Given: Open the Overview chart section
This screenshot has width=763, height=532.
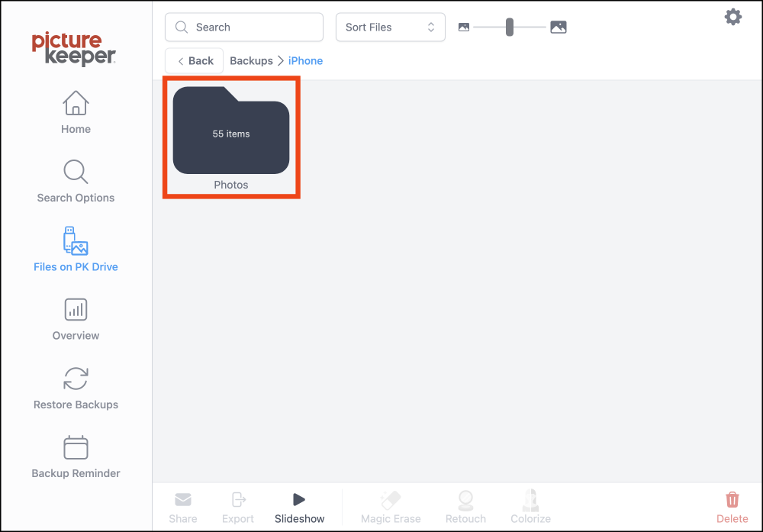Looking at the screenshot, I should coord(76,319).
